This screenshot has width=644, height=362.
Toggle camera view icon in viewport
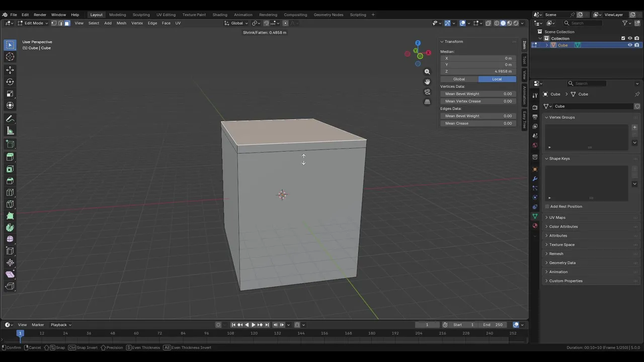(427, 92)
